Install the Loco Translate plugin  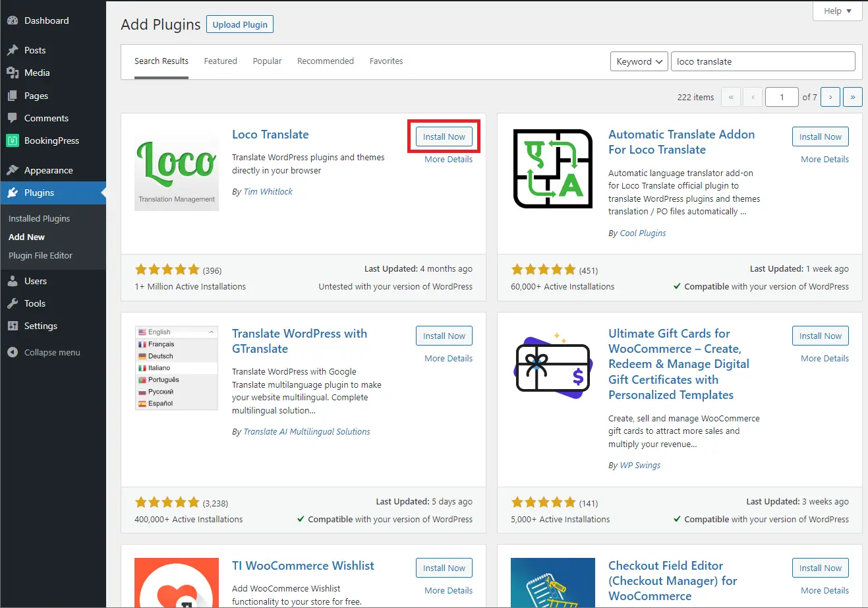[x=444, y=137]
